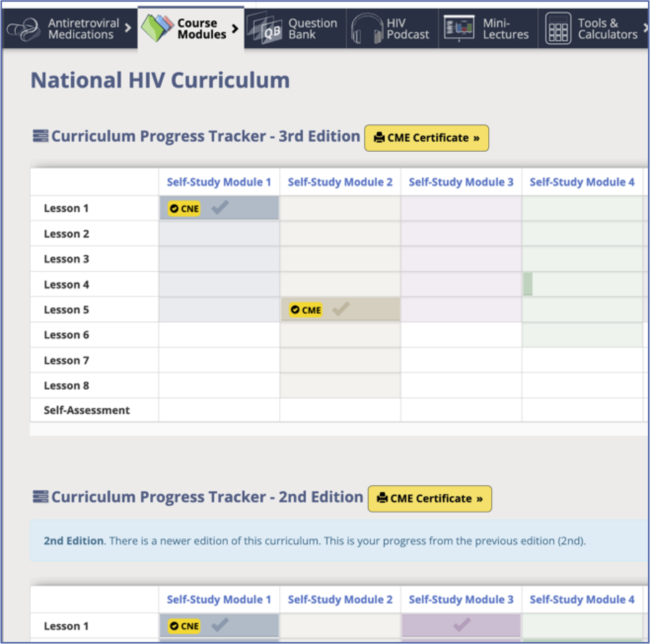Click Lesson 1 row label in 3rd Edition
This screenshot has width=650, height=644.
click(x=66, y=209)
